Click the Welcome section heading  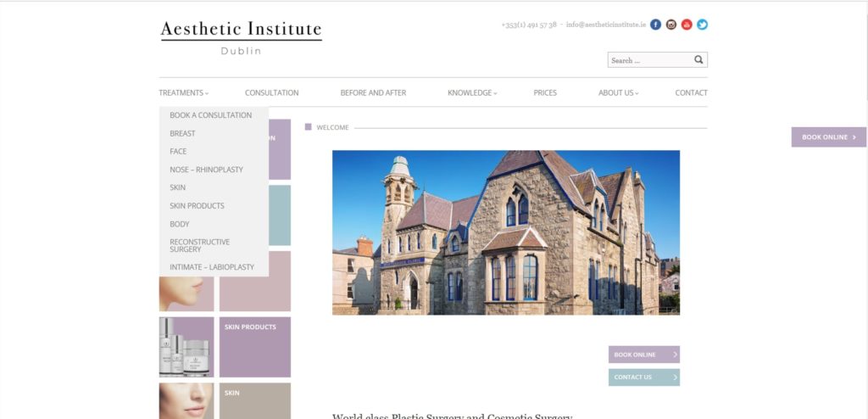(x=332, y=127)
